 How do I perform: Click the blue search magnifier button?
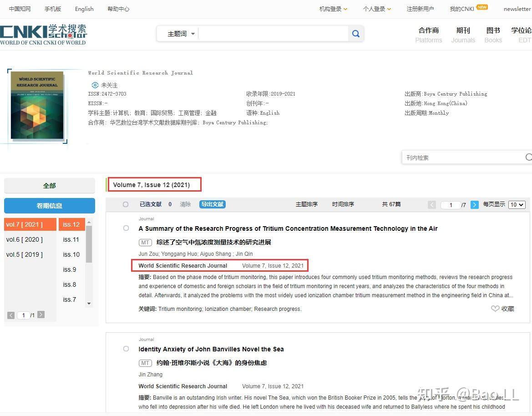coord(355,34)
